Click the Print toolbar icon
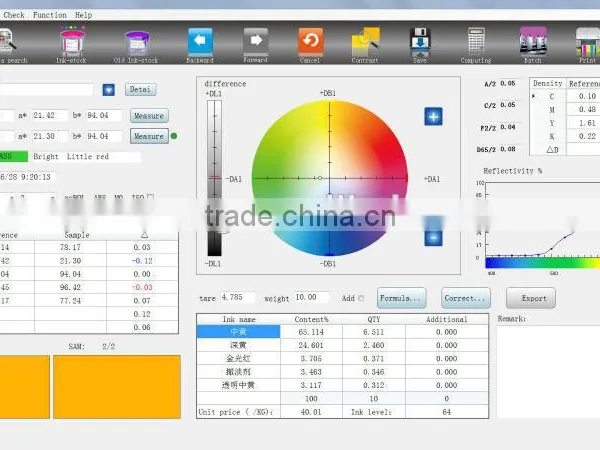 (587, 45)
